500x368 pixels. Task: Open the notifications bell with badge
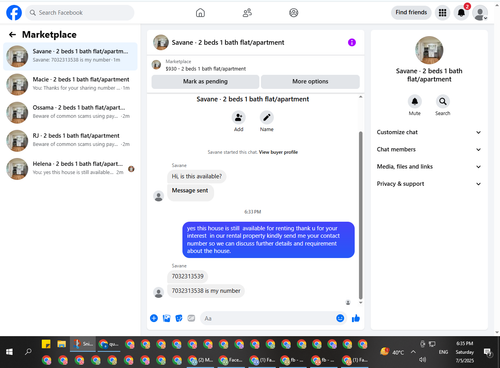click(462, 13)
